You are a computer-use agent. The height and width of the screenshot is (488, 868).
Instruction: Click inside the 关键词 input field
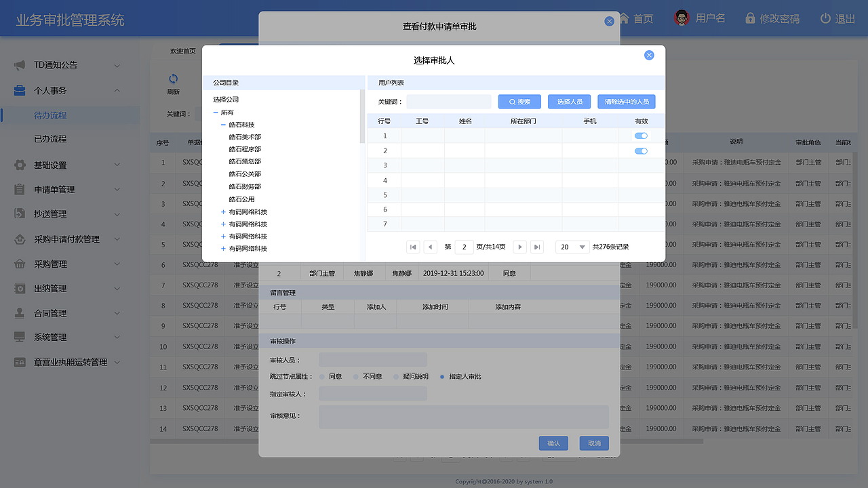tap(449, 101)
